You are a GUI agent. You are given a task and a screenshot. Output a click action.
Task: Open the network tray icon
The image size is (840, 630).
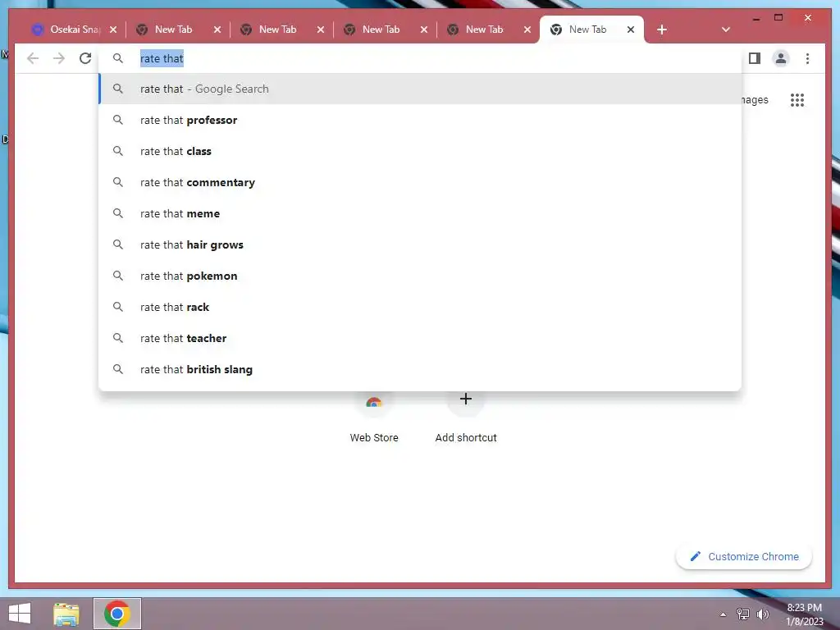tap(743, 614)
